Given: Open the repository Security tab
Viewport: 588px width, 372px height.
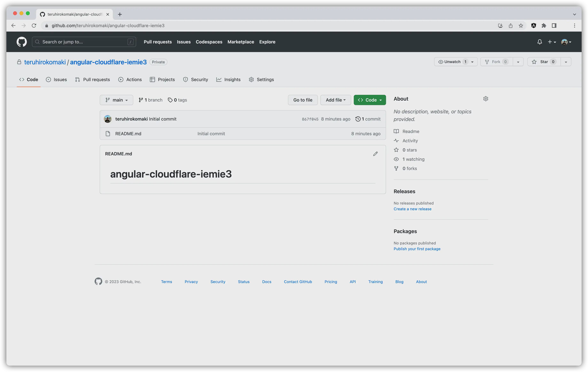Looking at the screenshot, I should 195,79.
